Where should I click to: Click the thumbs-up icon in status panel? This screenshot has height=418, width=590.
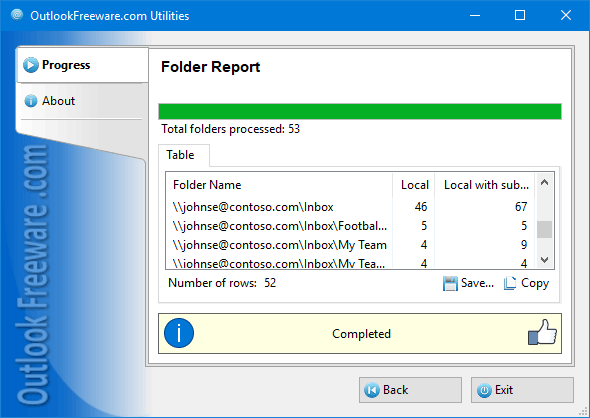[542, 332]
